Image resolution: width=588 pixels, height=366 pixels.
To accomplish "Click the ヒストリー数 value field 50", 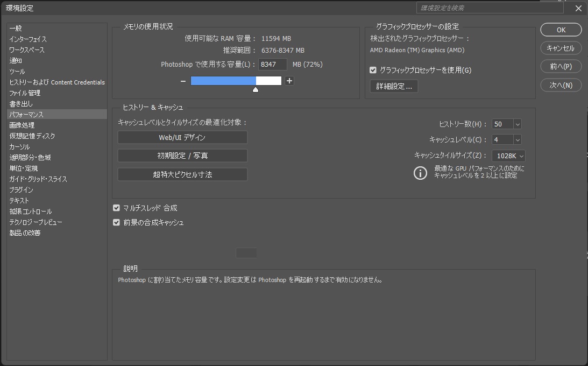I will tap(502, 124).
